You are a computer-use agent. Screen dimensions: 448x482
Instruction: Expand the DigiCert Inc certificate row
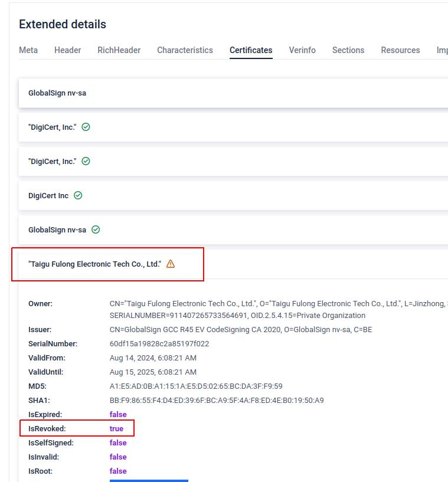(x=233, y=195)
